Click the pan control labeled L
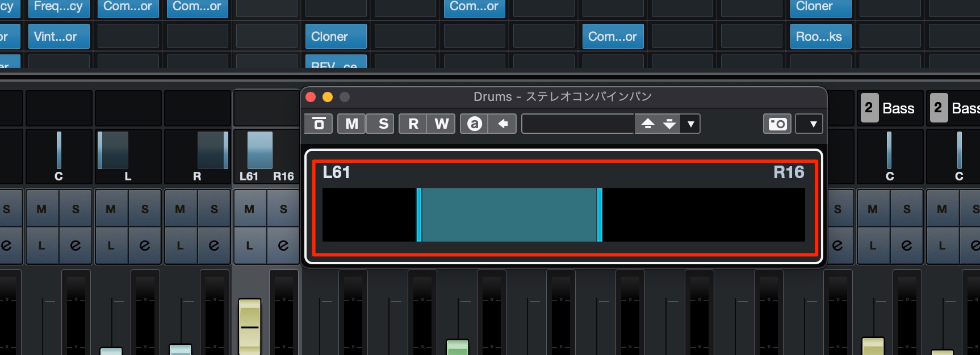The image size is (980, 355). pos(128,157)
